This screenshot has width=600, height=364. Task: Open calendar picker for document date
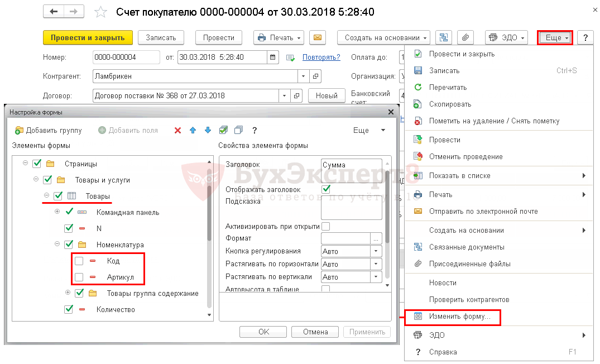click(273, 57)
